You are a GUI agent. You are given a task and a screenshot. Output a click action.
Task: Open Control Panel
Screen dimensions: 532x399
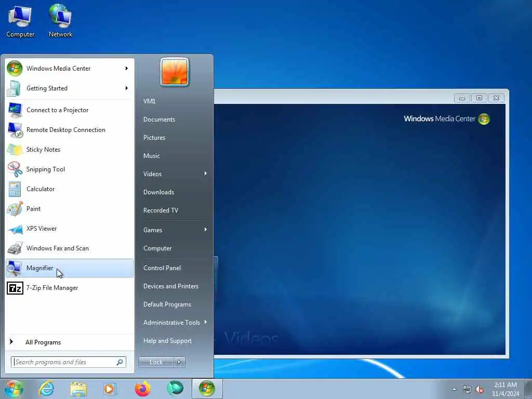pos(162,268)
